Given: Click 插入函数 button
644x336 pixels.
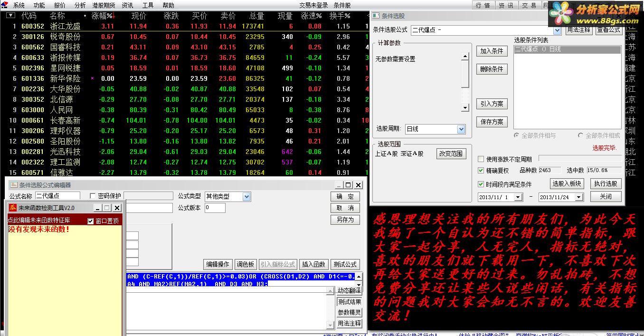Looking at the screenshot, I should [314, 264].
